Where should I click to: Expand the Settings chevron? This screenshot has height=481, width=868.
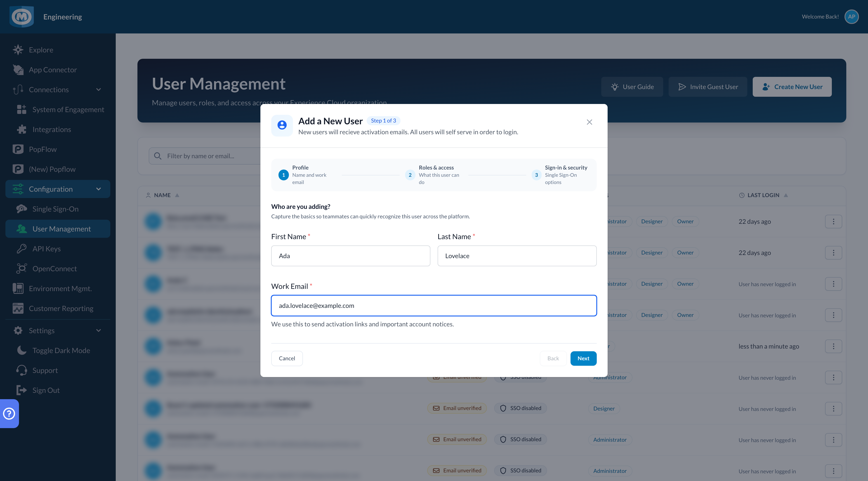98,330
